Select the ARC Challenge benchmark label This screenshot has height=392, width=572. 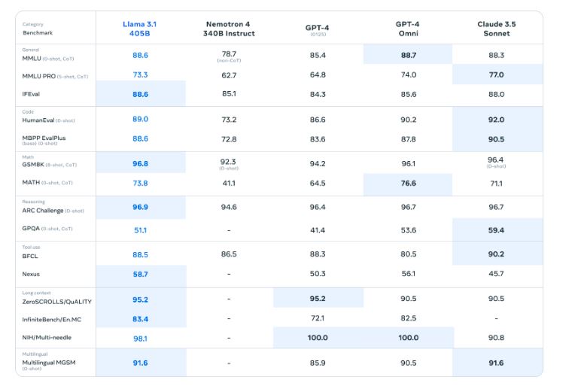tap(43, 211)
